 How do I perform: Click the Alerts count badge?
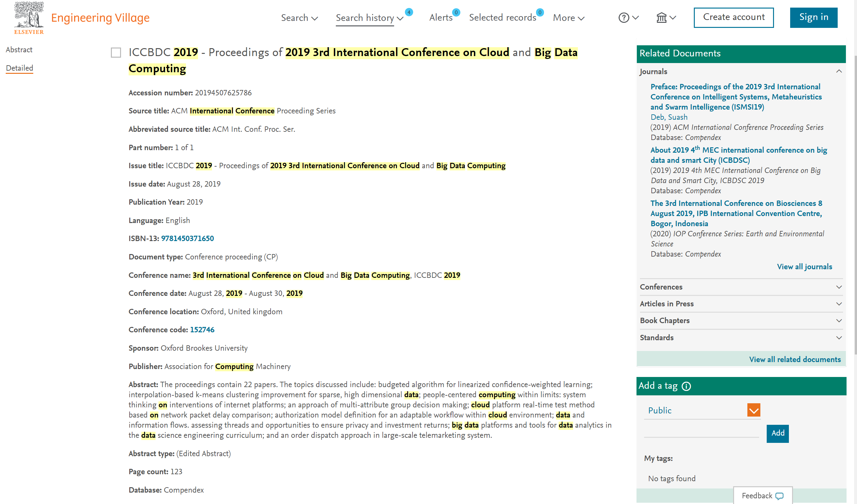tap(456, 12)
